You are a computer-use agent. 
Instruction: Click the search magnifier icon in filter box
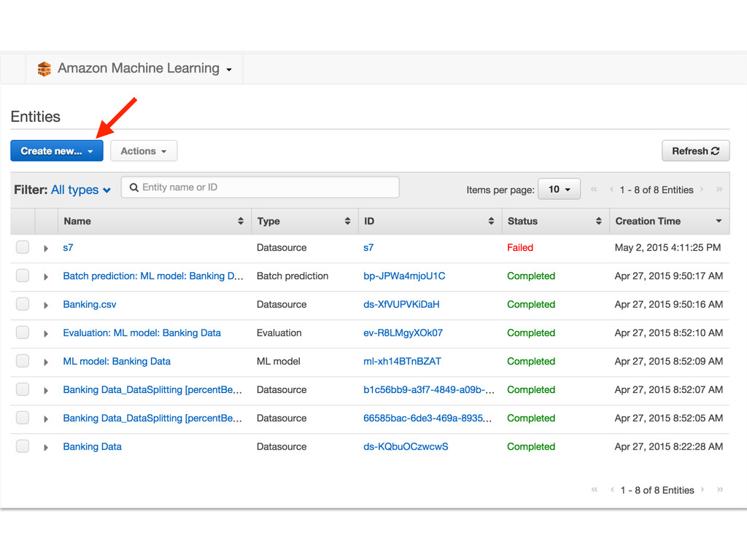[x=134, y=187]
